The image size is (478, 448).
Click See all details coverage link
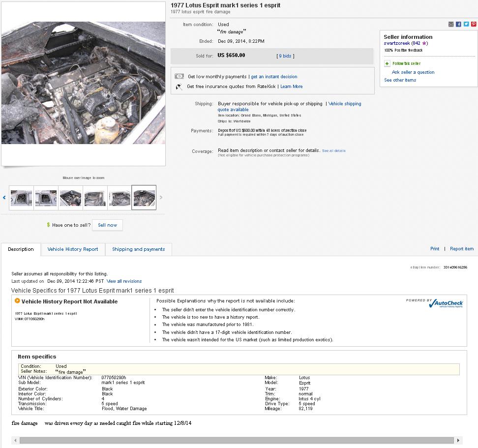point(334,150)
